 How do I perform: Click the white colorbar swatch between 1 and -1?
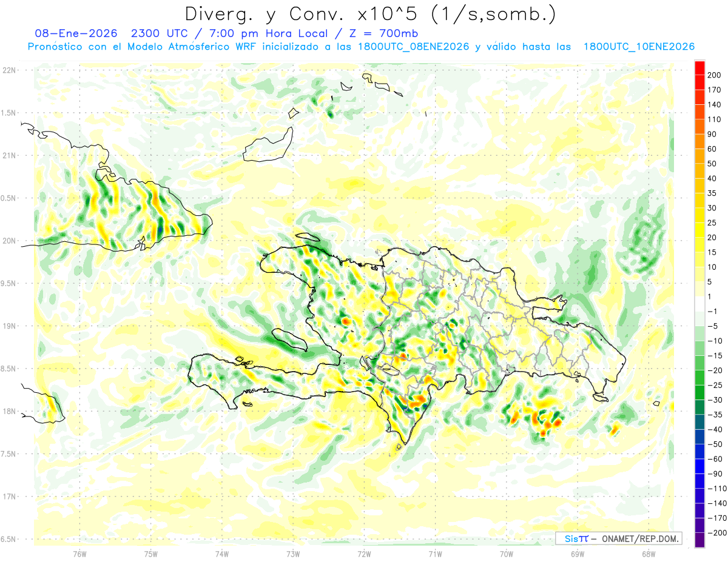(699, 304)
